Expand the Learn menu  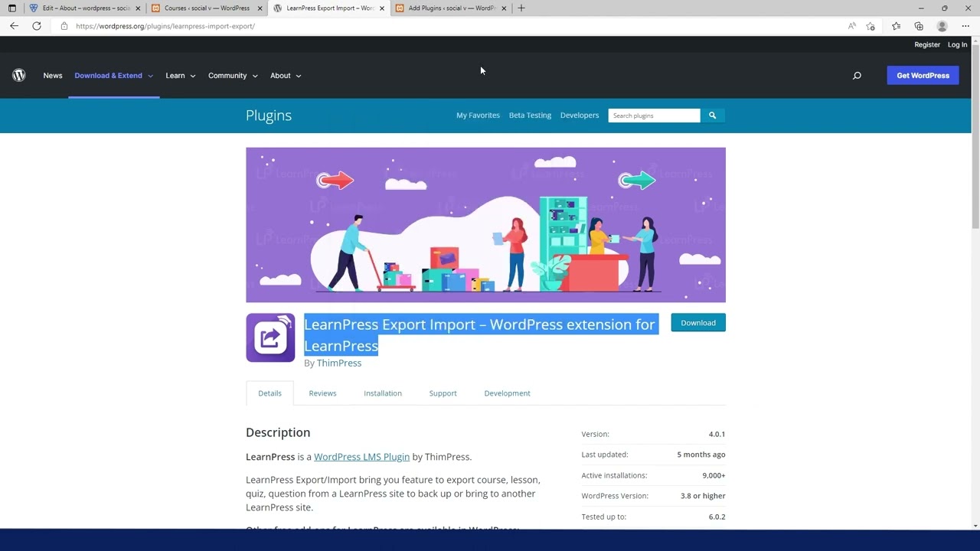180,75
